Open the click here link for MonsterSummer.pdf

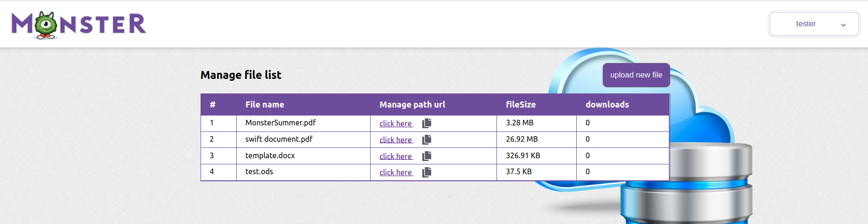[x=395, y=124]
